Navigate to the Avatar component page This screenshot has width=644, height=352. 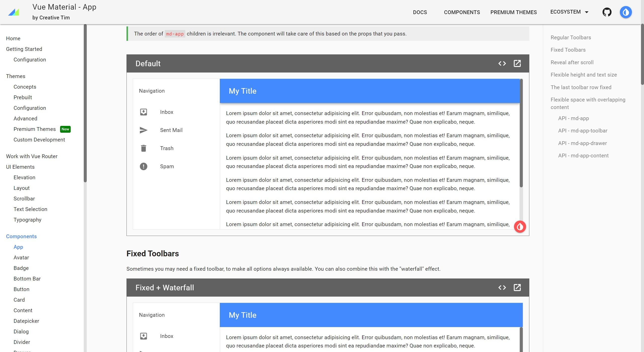click(x=21, y=258)
